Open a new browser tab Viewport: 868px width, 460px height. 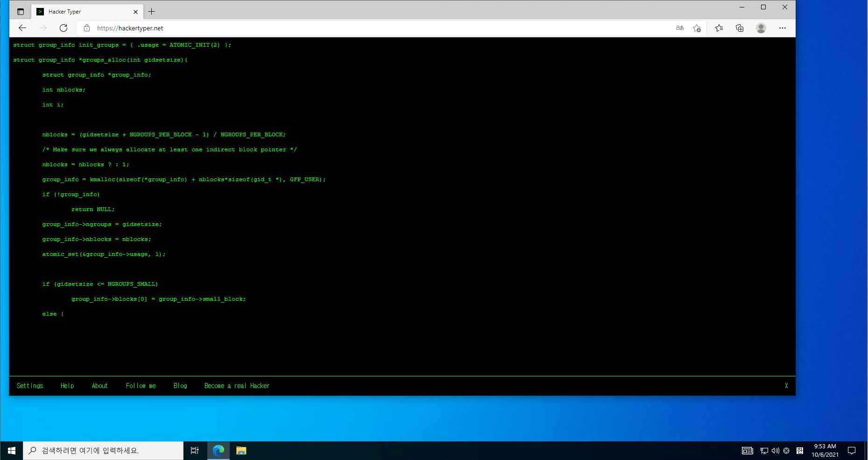(151, 12)
